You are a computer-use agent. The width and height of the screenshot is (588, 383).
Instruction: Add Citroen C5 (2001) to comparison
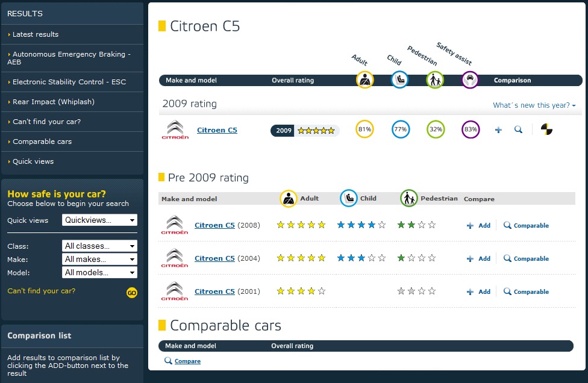[x=478, y=291]
